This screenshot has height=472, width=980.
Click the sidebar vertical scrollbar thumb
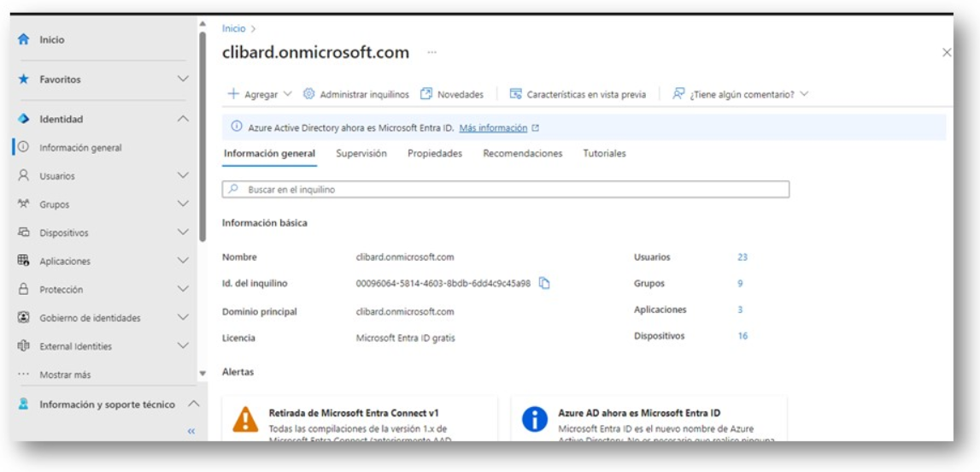point(202,136)
